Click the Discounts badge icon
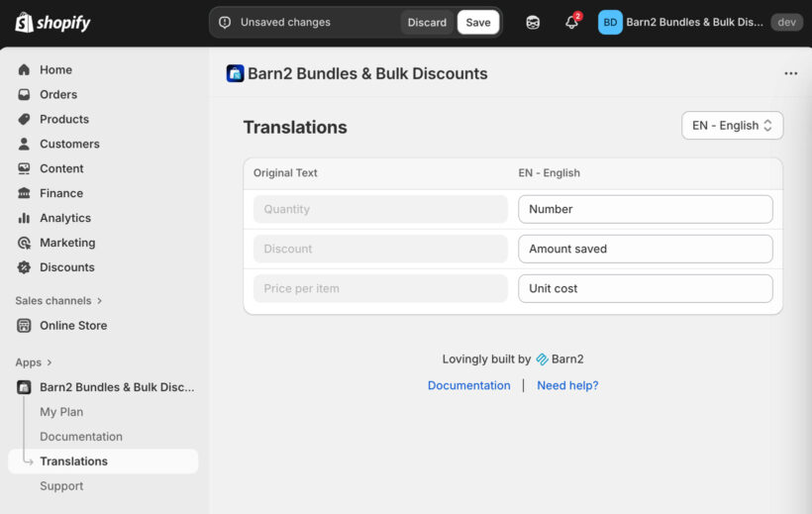 [x=24, y=267]
